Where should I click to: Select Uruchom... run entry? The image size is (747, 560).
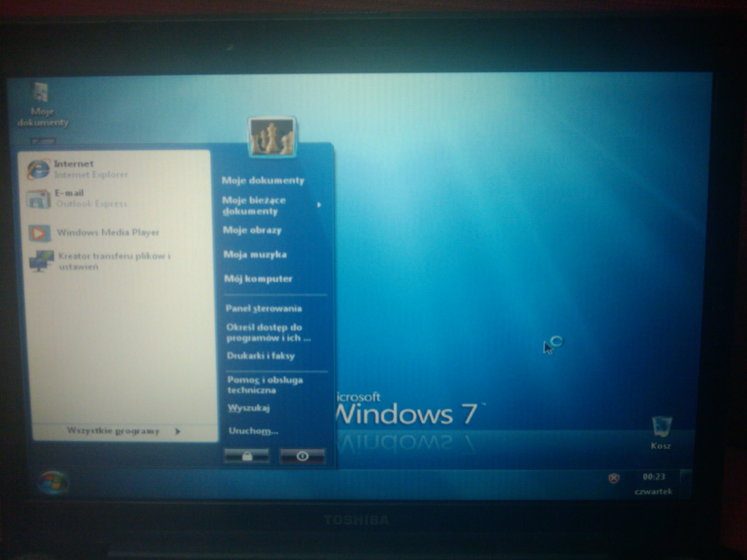(x=253, y=431)
